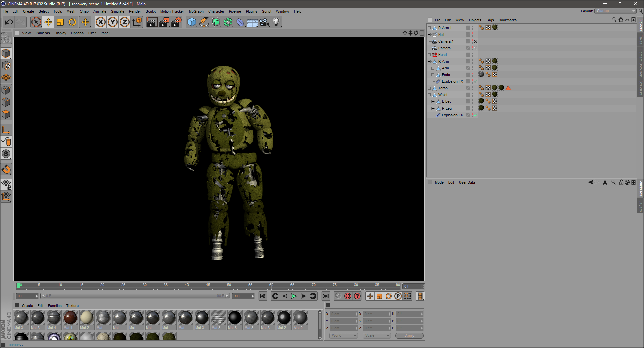Render to Picture Viewer

click(164, 22)
